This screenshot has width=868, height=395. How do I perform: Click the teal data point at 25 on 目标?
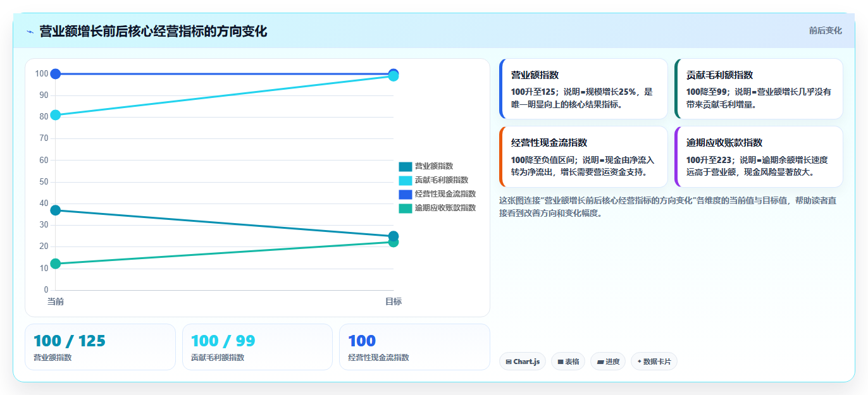click(x=394, y=236)
